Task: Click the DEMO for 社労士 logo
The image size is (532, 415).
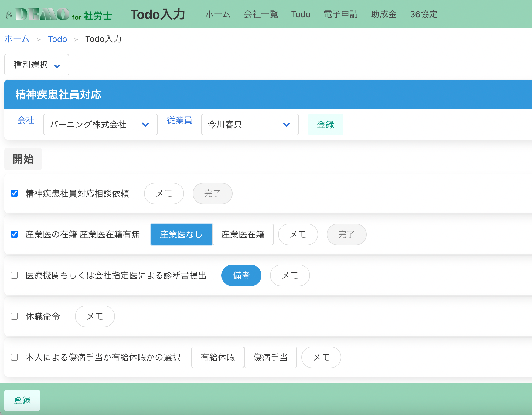Action: [x=59, y=14]
